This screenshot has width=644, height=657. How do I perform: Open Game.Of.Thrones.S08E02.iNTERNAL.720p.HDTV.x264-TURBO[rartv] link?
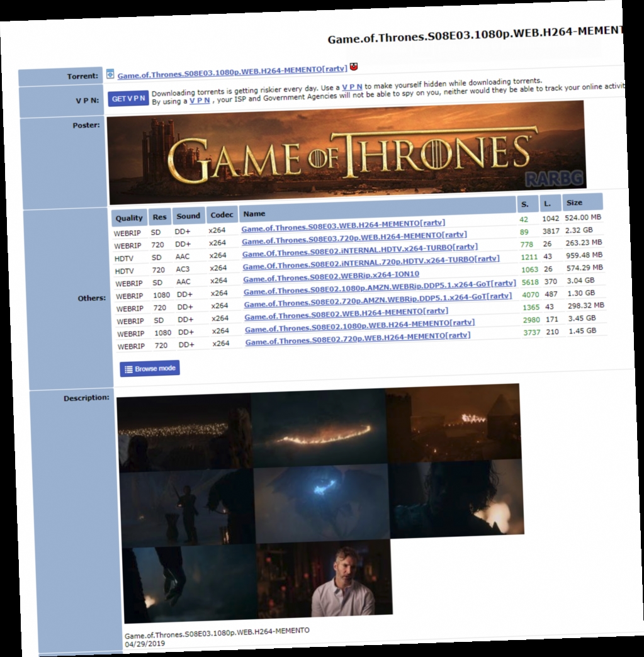(x=371, y=262)
